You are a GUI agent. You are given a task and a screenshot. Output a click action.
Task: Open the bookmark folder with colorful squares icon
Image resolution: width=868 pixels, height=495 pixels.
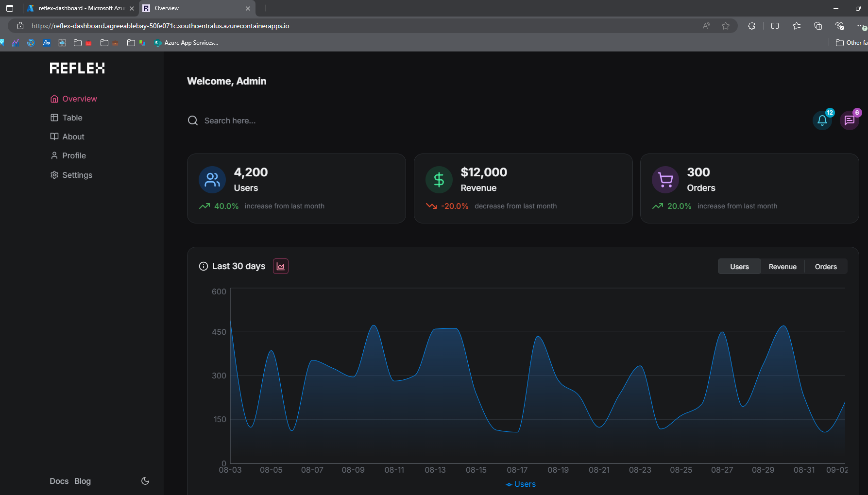pos(136,43)
